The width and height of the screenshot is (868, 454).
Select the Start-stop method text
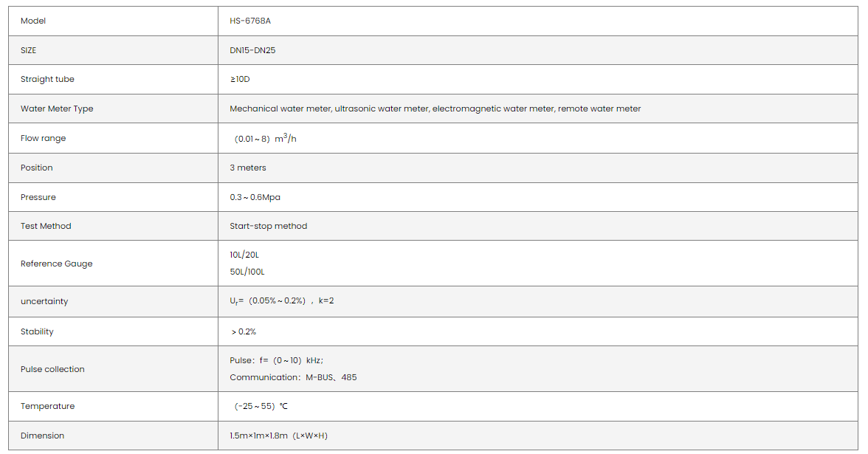[x=268, y=226]
